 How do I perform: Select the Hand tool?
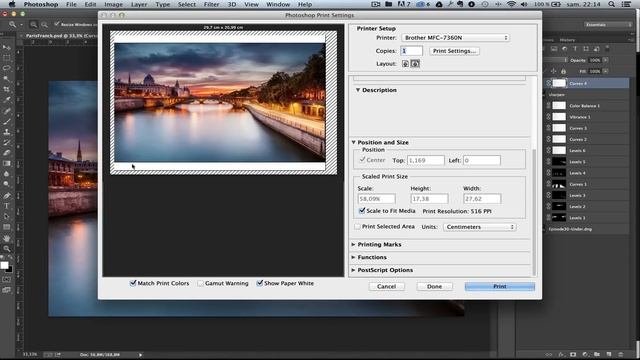pyautogui.click(x=7, y=238)
